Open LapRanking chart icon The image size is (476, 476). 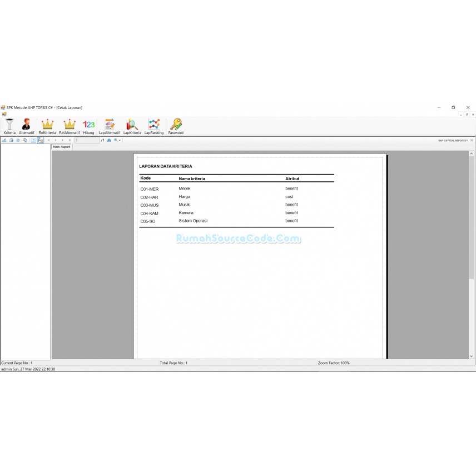[x=154, y=126]
